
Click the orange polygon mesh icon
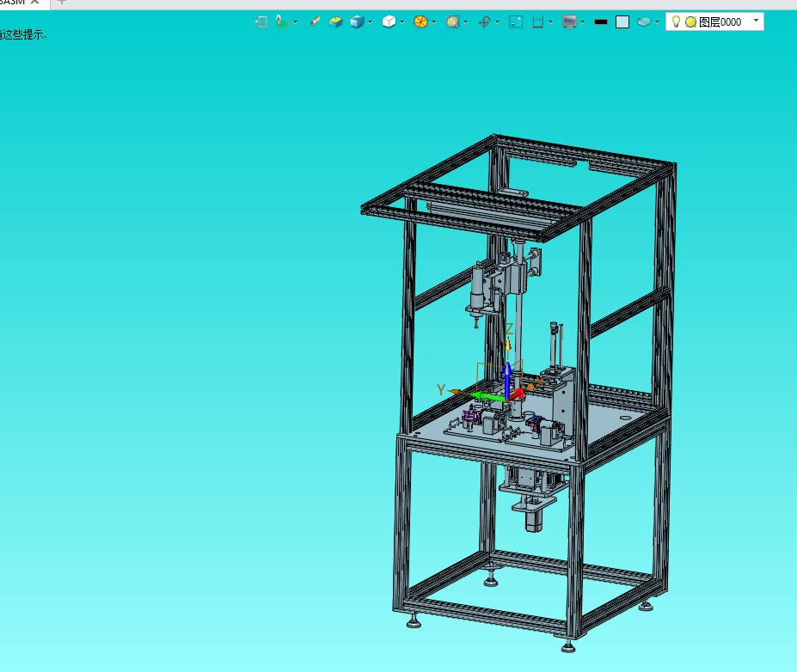tap(420, 21)
